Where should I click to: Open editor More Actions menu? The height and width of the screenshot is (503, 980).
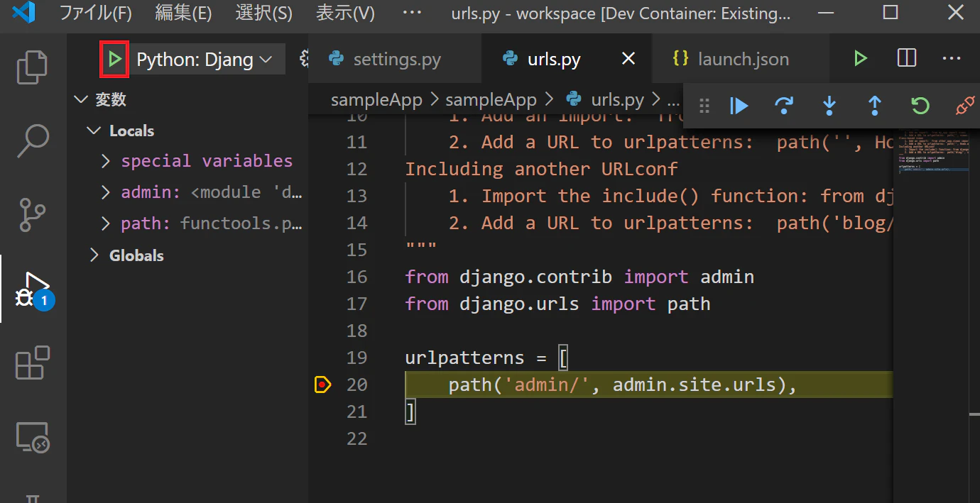point(951,59)
